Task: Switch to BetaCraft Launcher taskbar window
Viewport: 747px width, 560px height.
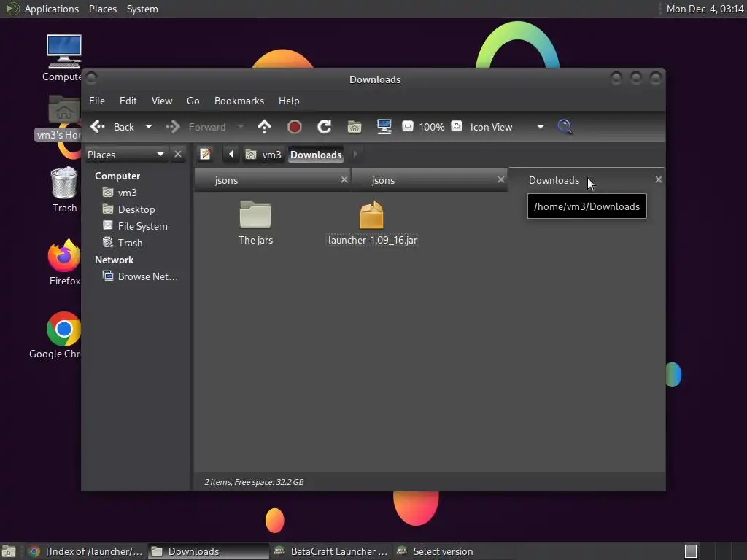Action: (330, 551)
